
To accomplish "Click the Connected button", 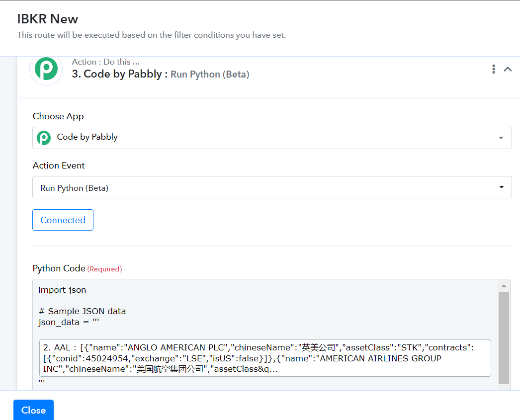I will tap(63, 220).
